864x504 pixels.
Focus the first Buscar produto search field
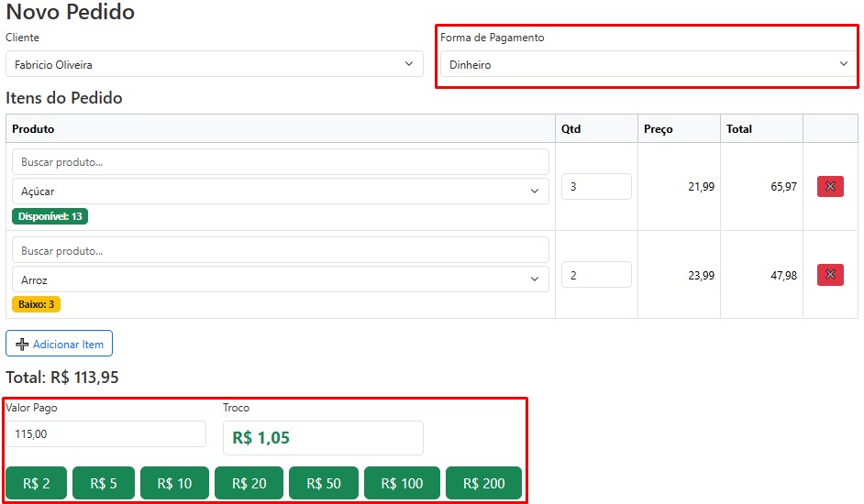280,162
